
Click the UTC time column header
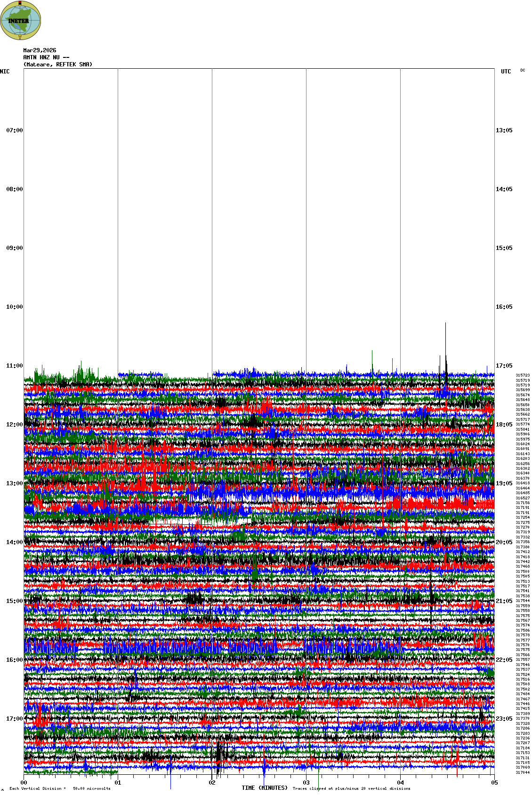click(x=506, y=72)
